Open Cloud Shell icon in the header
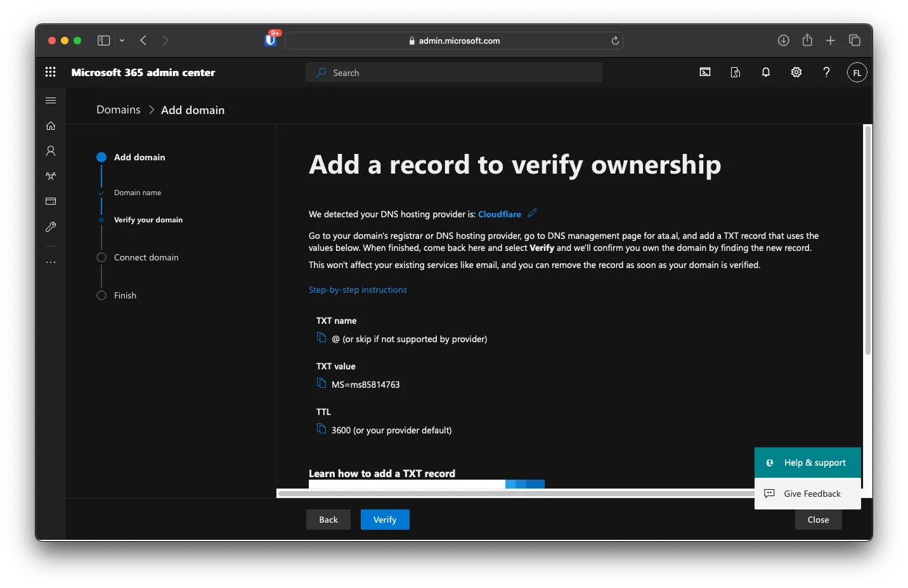The height and width of the screenshot is (588, 908). click(x=705, y=72)
